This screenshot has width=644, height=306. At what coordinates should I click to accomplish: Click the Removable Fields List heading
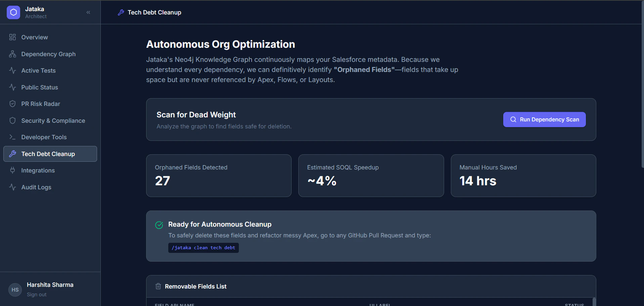pos(196,286)
